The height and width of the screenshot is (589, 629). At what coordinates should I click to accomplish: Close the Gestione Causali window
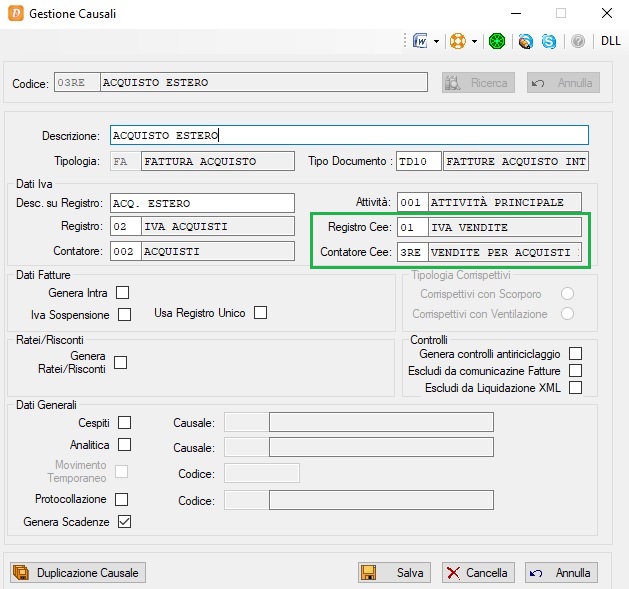(607, 13)
